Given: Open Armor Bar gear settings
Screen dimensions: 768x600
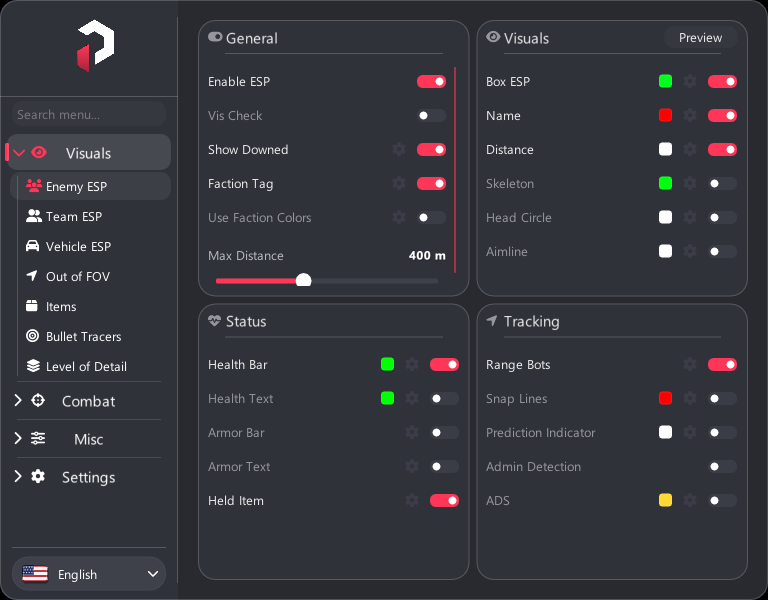Looking at the screenshot, I should pyautogui.click(x=412, y=432).
